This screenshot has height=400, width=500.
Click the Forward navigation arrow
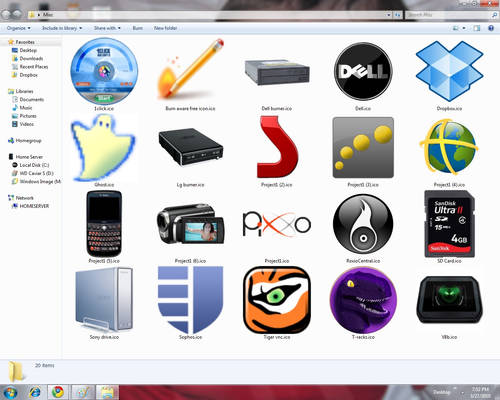[x=17, y=14]
